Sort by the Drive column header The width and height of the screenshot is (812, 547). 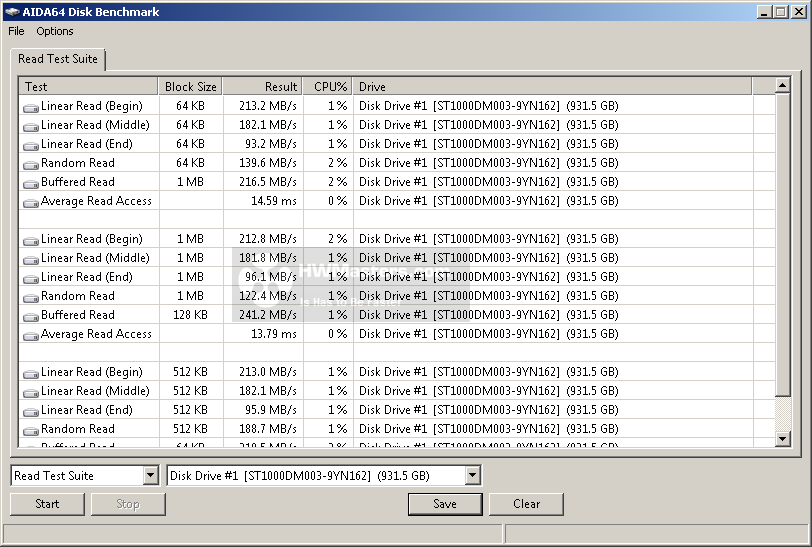(x=552, y=87)
